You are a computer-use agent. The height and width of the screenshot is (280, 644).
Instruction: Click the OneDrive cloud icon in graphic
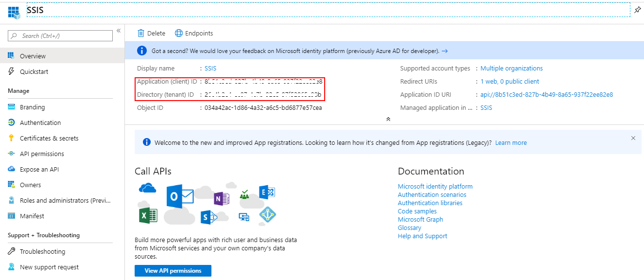click(x=147, y=188)
